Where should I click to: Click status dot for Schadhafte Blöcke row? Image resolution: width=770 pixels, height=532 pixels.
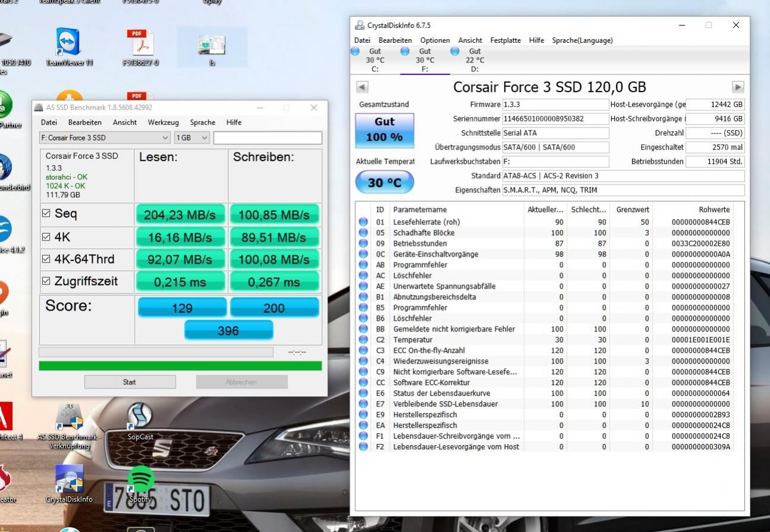(x=363, y=233)
